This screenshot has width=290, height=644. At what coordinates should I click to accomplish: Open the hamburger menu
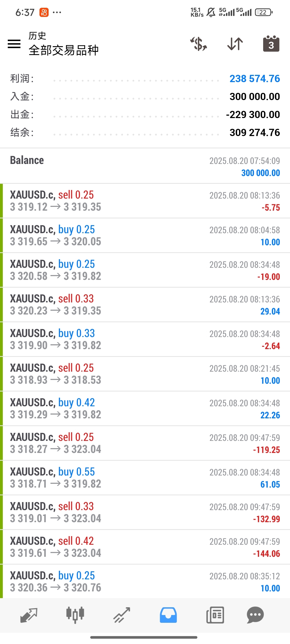[14, 44]
